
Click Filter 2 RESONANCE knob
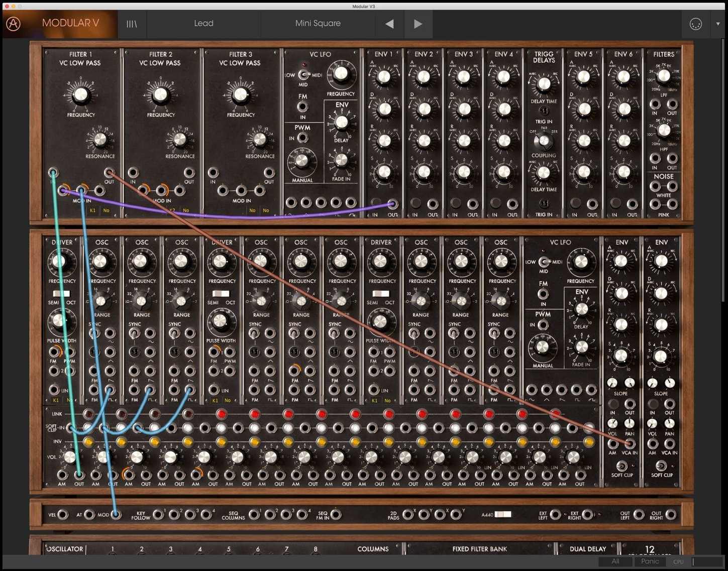pos(179,139)
